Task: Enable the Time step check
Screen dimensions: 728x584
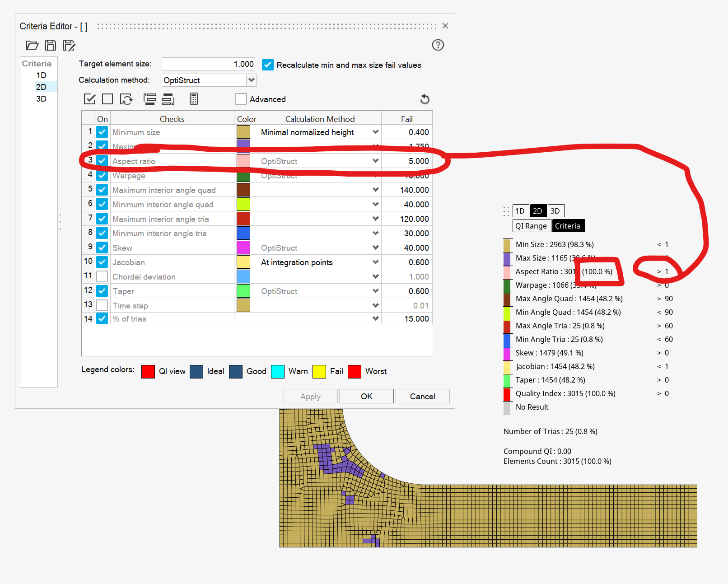Action: (103, 306)
